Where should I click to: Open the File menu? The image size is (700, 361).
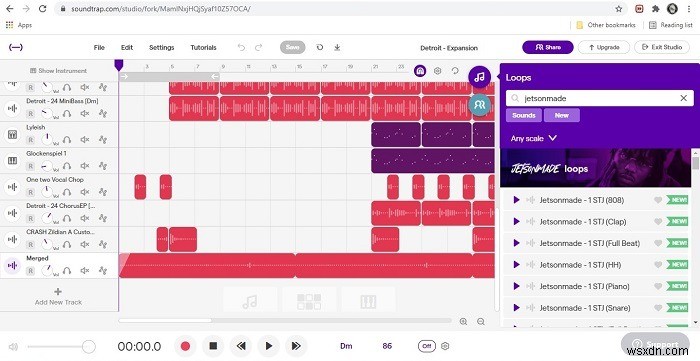[99, 47]
